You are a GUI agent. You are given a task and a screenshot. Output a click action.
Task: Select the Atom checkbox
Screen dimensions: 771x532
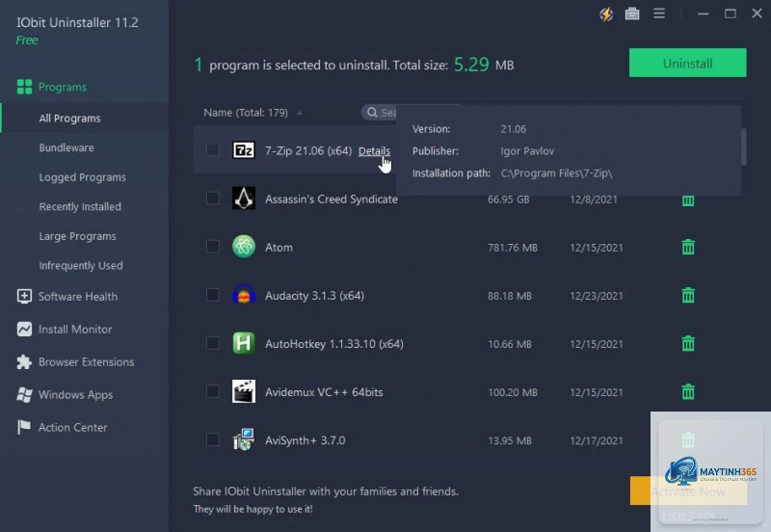point(213,246)
